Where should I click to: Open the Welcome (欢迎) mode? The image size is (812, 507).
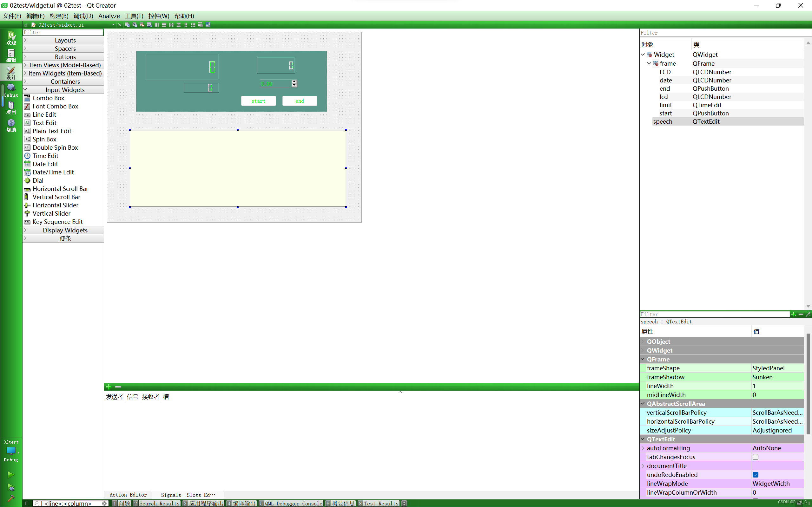(x=11, y=37)
